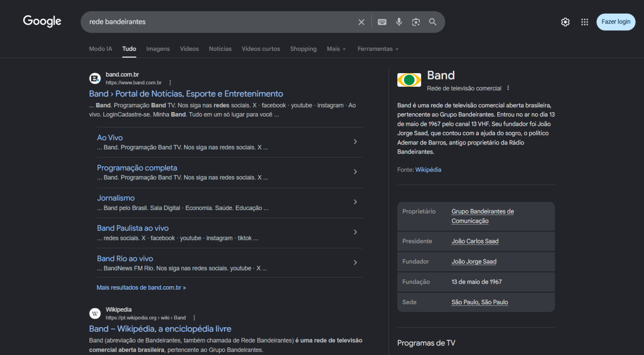The height and width of the screenshot is (355, 644).
Task: Switch to Vídeos curtos tab
Action: pyautogui.click(x=261, y=49)
